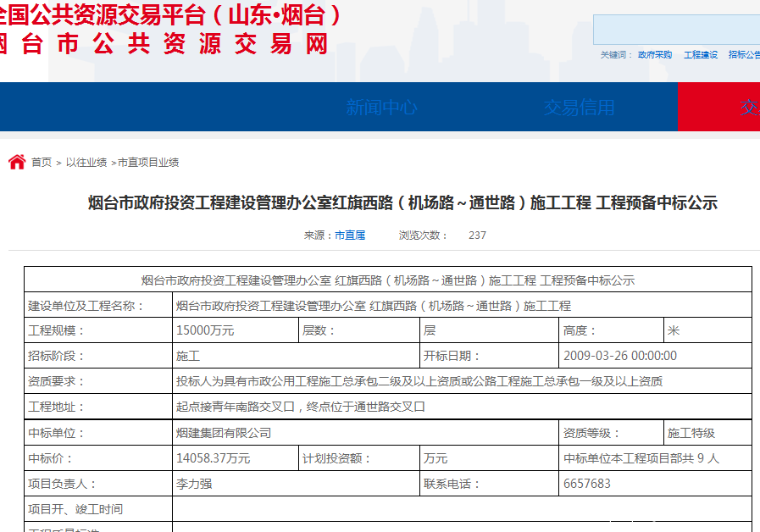Open 以往业绩 breadcrumb link
Screen dimensions: 760x532
(86, 163)
